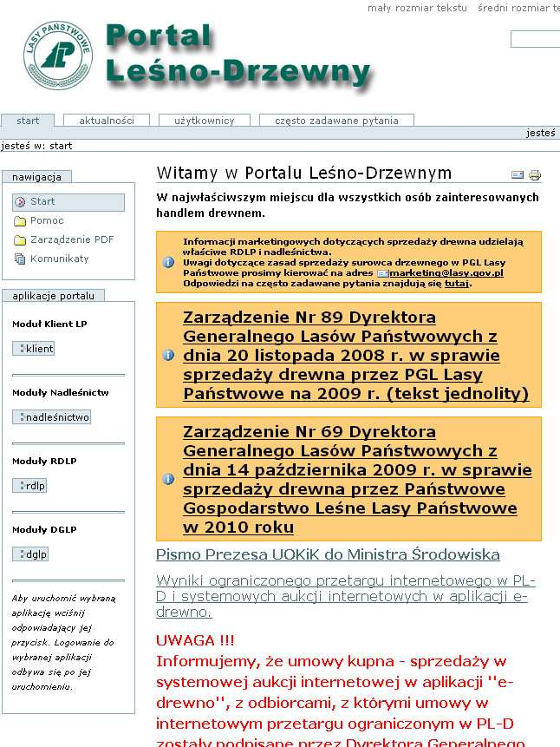The image size is (560, 747).
Task: Open the często zadawane pytania tab
Action: (336, 121)
